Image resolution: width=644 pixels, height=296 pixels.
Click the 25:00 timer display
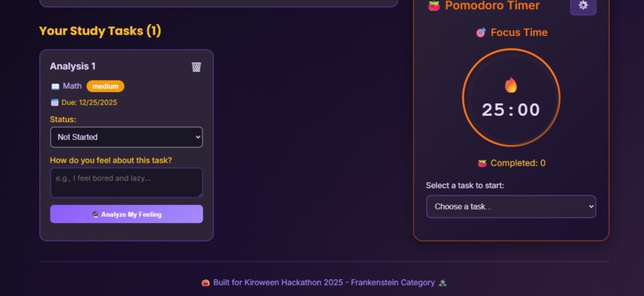pyautogui.click(x=511, y=110)
